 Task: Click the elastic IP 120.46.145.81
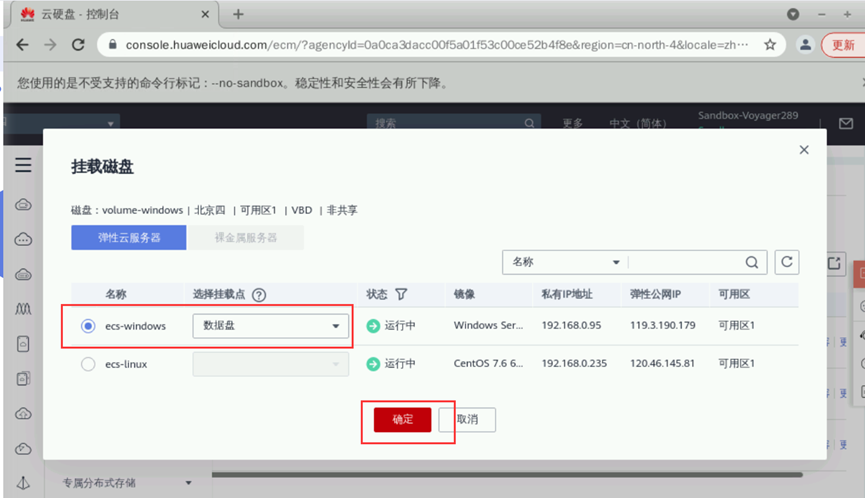click(x=662, y=363)
